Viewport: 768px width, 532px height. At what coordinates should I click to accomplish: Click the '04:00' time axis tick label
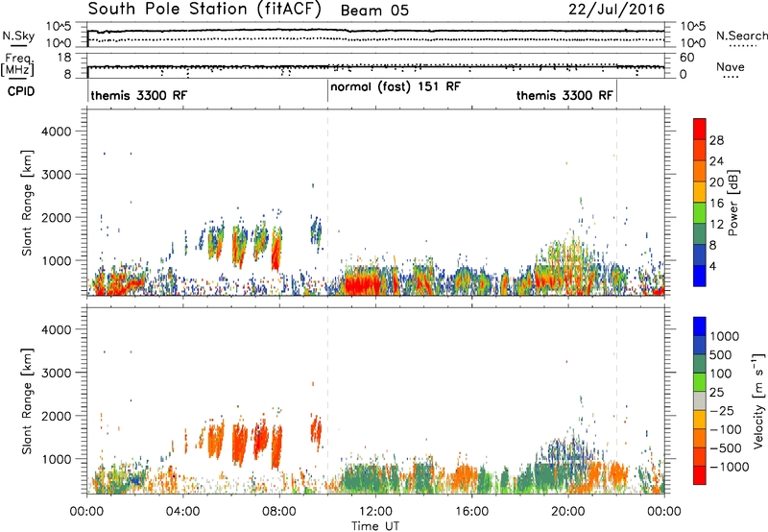click(x=182, y=512)
